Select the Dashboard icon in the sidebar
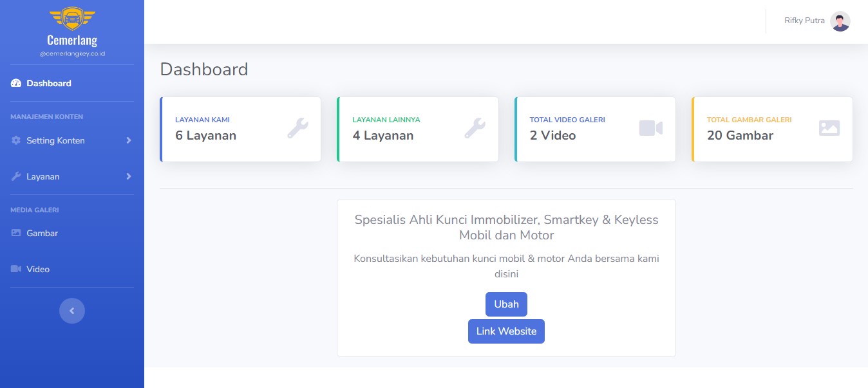 pyautogui.click(x=15, y=83)
